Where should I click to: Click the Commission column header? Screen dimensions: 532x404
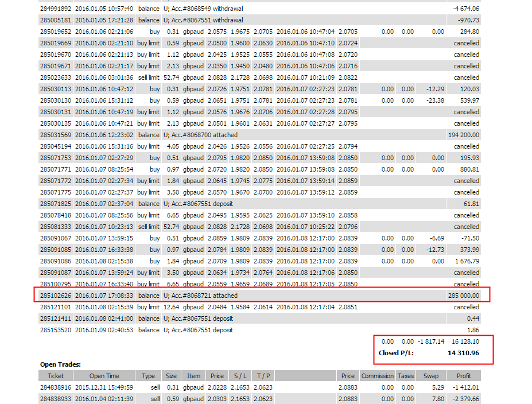point(377,376)
